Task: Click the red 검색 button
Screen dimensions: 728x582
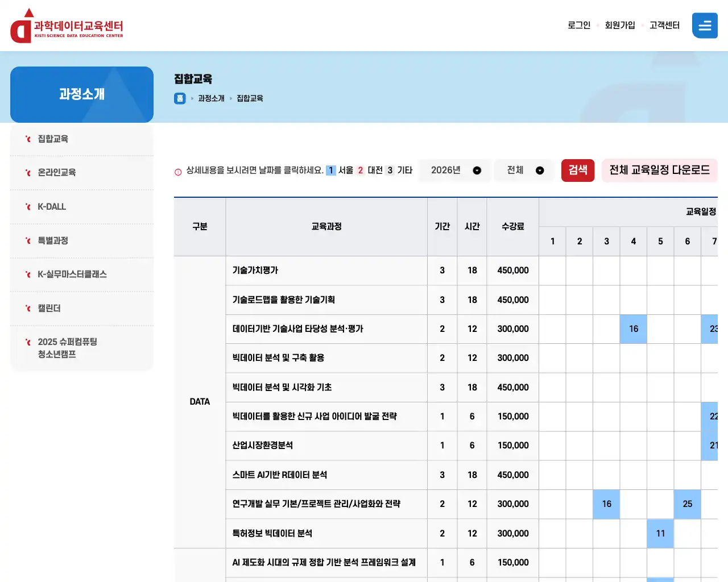Action: 578,171
